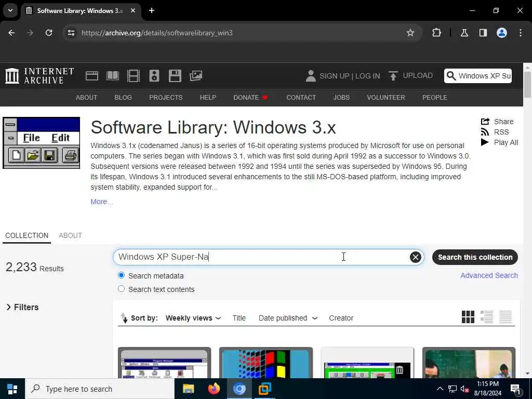
Task: Go back to the previous page
Action: (11, 33)
